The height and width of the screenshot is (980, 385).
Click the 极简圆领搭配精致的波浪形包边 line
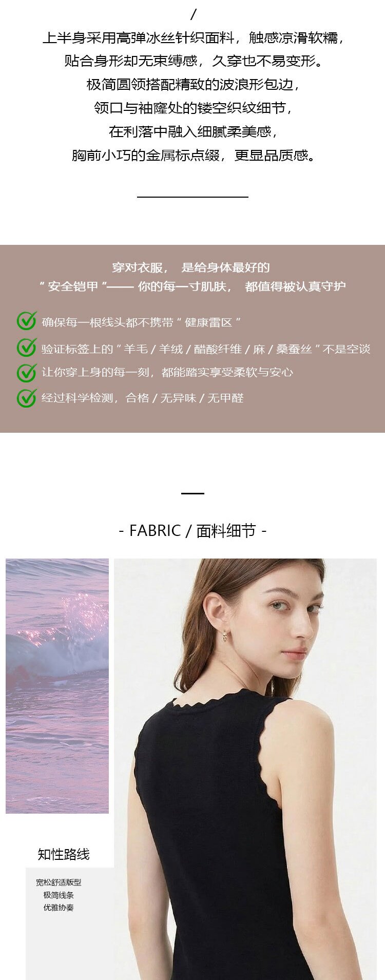192,85
